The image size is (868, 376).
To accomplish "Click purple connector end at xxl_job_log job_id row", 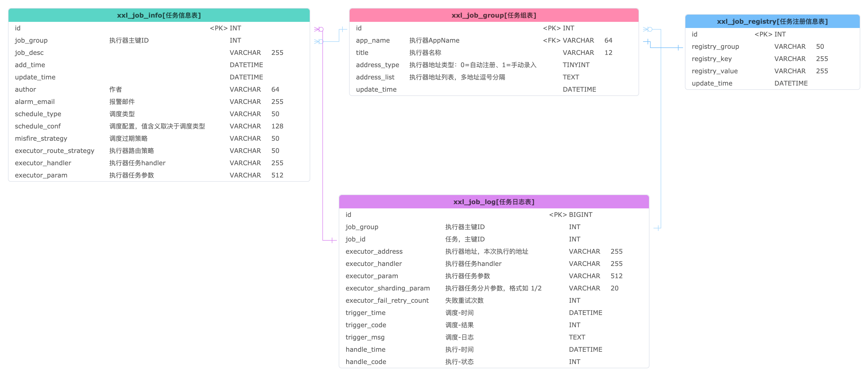I will click(x=332, y=240).
